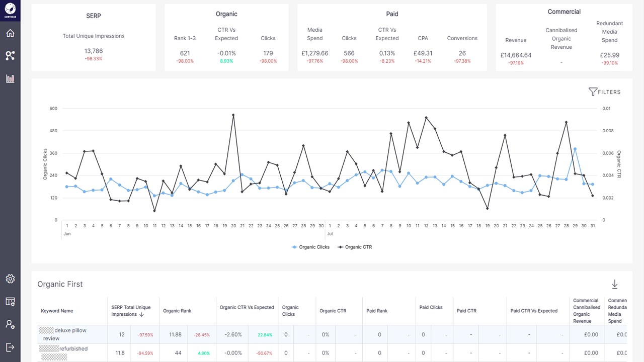Open the settings gear in sidebar
This screenshot has width=644, height=362.
10,279
